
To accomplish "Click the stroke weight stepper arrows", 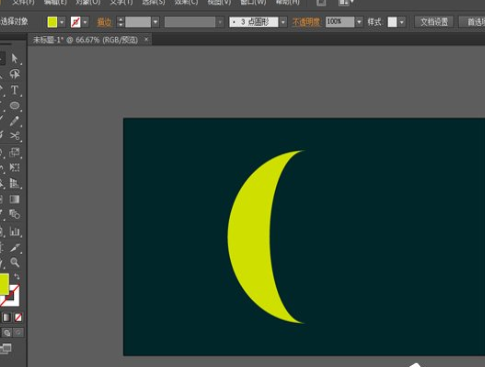I will (x=121, y=22).
